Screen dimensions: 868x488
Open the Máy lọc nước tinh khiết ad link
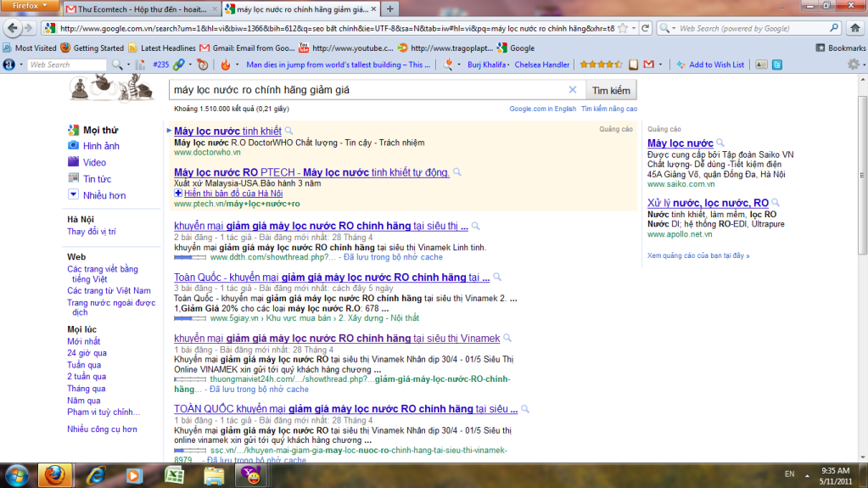point(227,132)
